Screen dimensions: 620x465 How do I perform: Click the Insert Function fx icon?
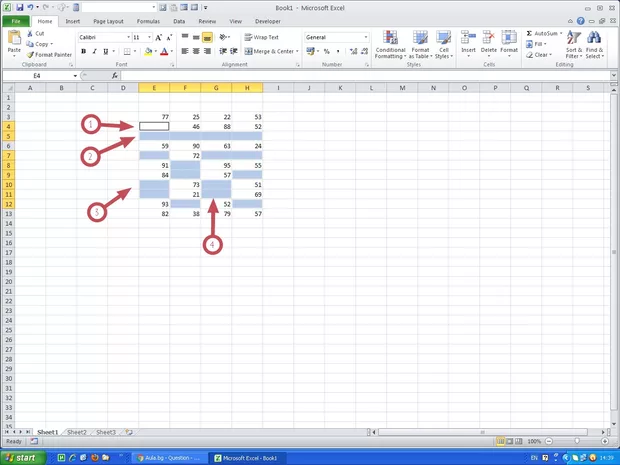coord(115,76)
